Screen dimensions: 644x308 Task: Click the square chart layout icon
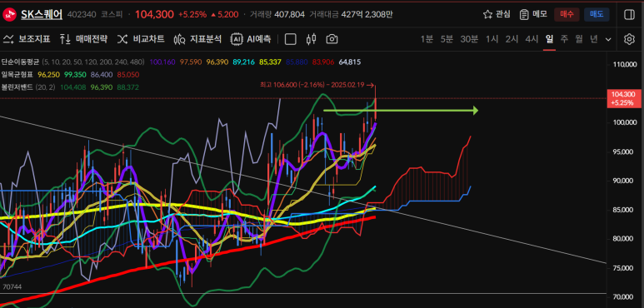click(x=291, y=39)
